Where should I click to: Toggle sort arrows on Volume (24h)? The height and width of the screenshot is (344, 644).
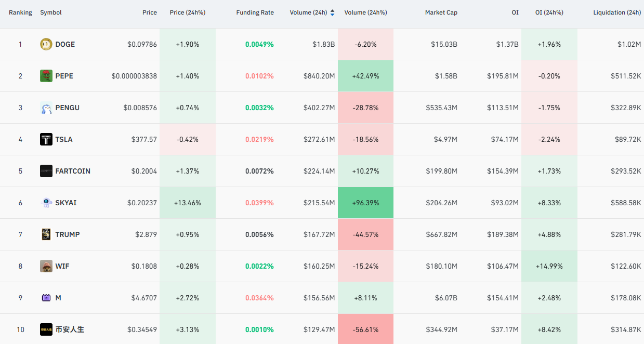point(332,12)
